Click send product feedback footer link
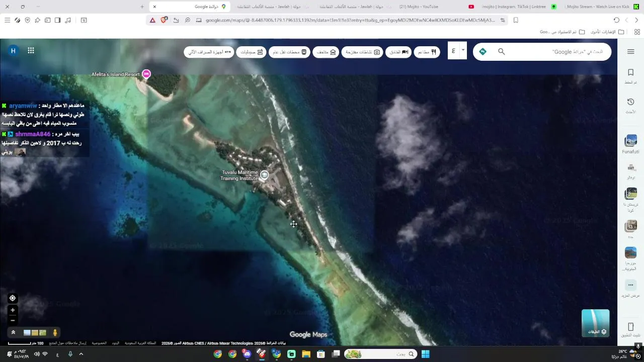 tap(67, 343)
